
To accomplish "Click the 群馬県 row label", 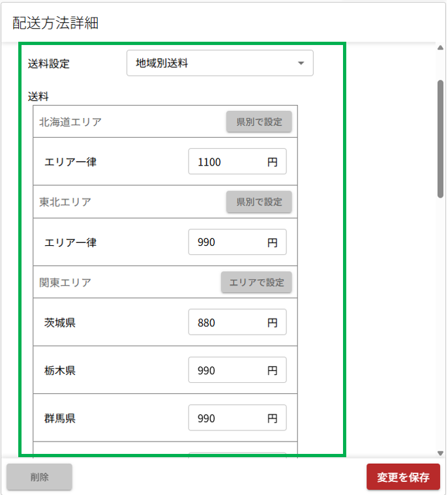I will click(60, 419).
